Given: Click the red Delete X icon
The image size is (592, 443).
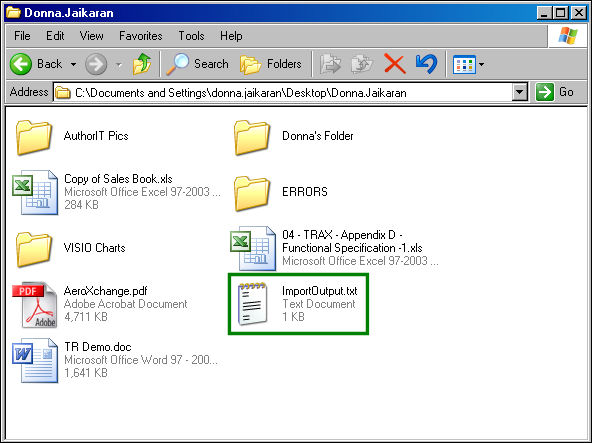Looking at the screenshot, I should point(395,63).
